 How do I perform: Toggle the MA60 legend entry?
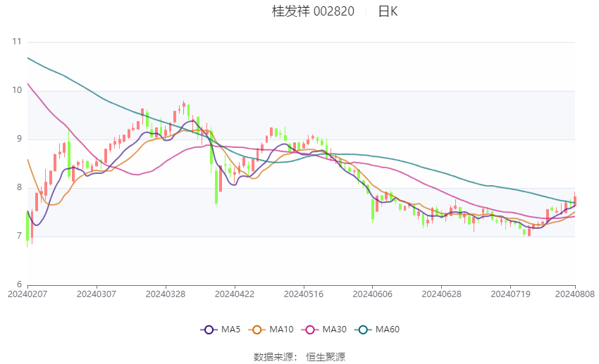click(377, 330)
